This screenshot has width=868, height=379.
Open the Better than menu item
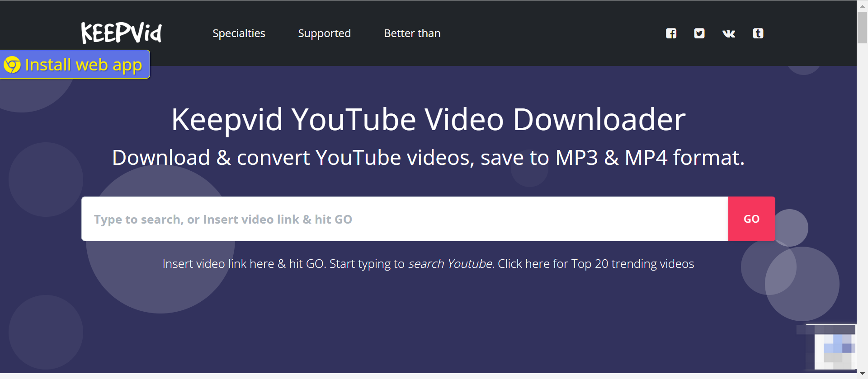click(x=412, y=33)
